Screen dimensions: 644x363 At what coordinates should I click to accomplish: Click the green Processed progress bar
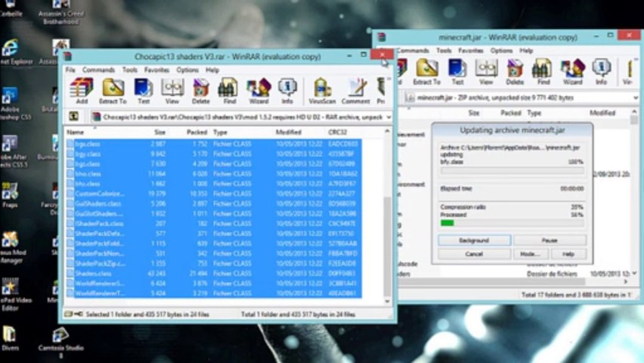[x=512, y=222]
